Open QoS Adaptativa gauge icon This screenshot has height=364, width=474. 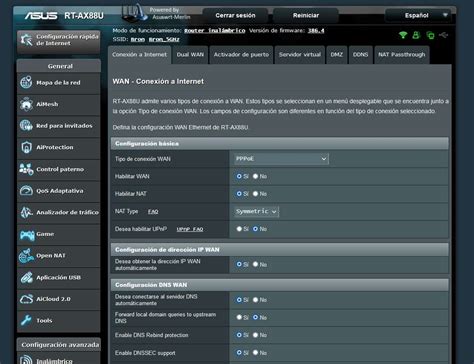click(26, 191)
